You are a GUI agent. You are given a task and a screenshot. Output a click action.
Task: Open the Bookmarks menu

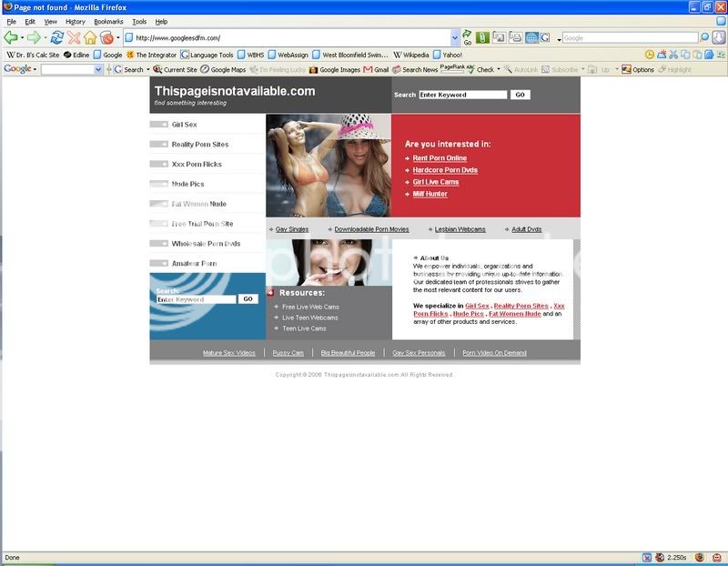pyautogui.click(x=108, y=21)
